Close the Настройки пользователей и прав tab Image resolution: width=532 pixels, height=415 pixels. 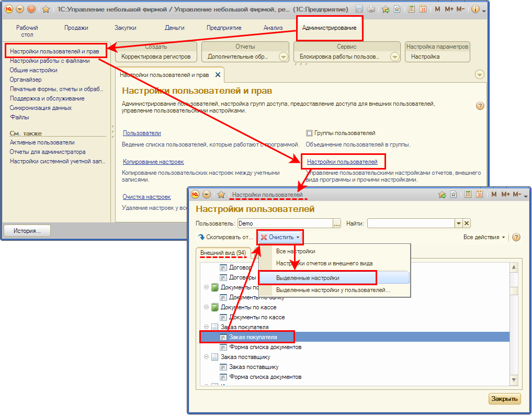pos(218,75)
